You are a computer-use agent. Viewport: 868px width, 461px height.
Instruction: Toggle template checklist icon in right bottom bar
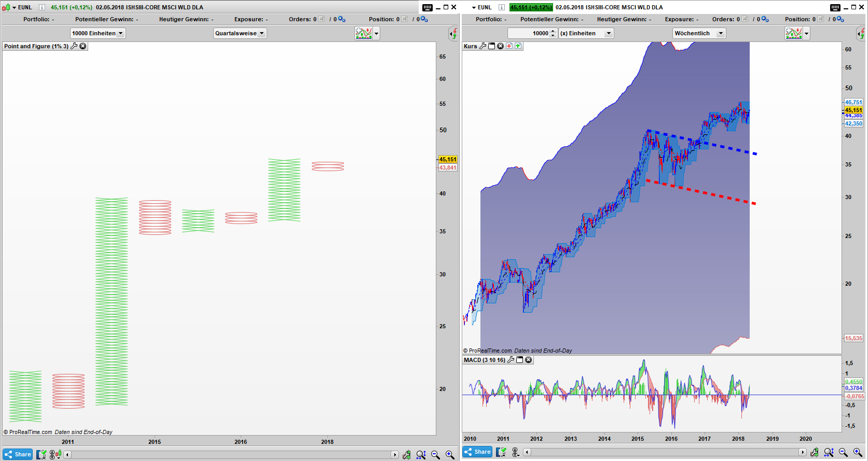(x=501, y=452)
